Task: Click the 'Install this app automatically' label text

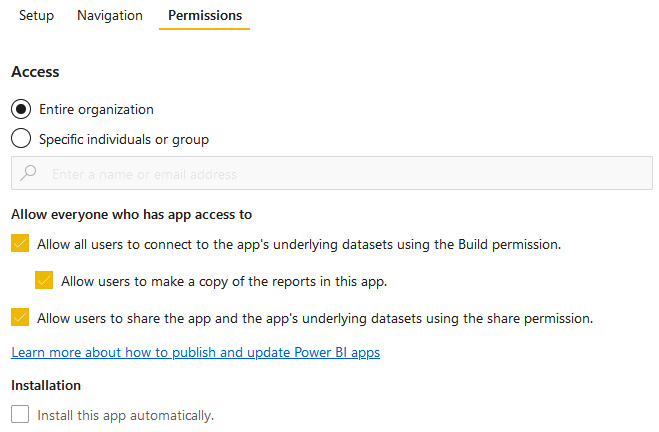Action: 125,414
